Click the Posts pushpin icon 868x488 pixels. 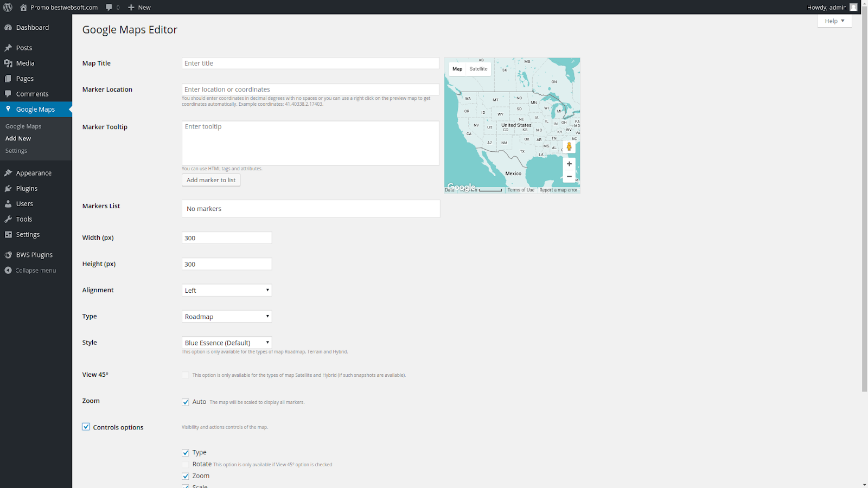click(x=8, y=48)
